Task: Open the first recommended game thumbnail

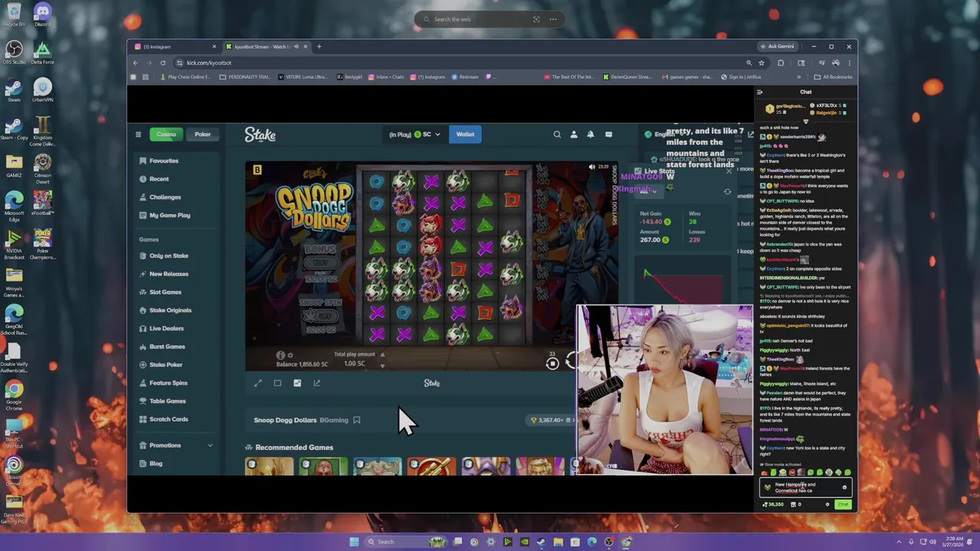Action: (x=269, y=466)
